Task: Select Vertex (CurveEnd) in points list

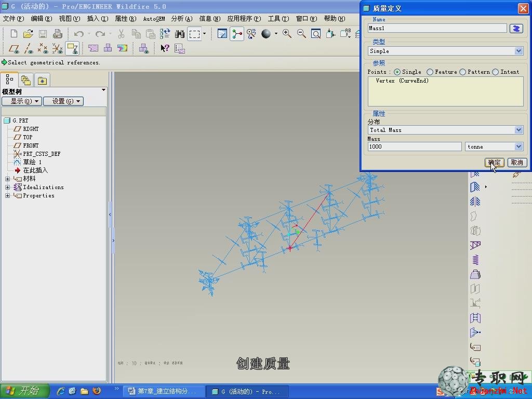Action: click(x=402, y=81)
